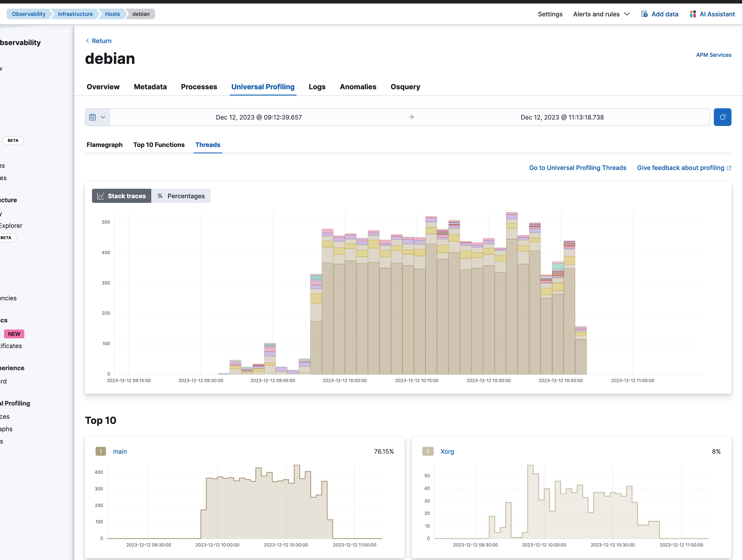Click the upper BETA badge in the sidebar
The image size is (743, 560).
coord(13,140)
